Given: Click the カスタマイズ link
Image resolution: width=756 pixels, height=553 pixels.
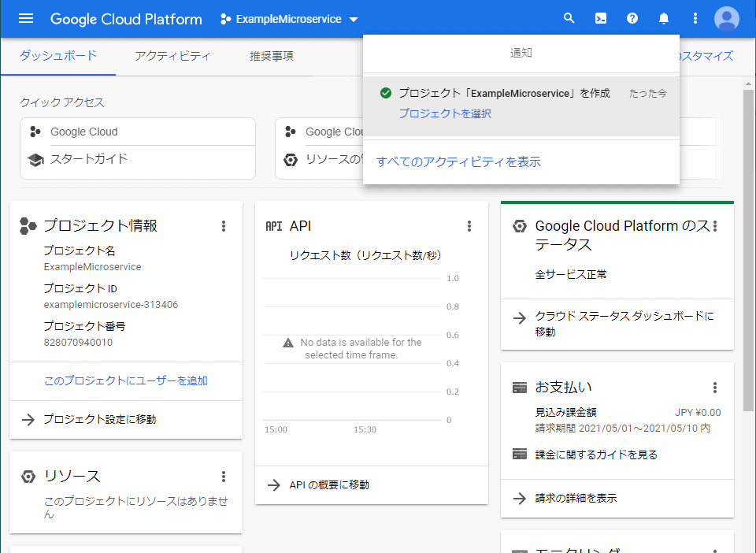Looking at the screenshot, I should click(706, 56).
